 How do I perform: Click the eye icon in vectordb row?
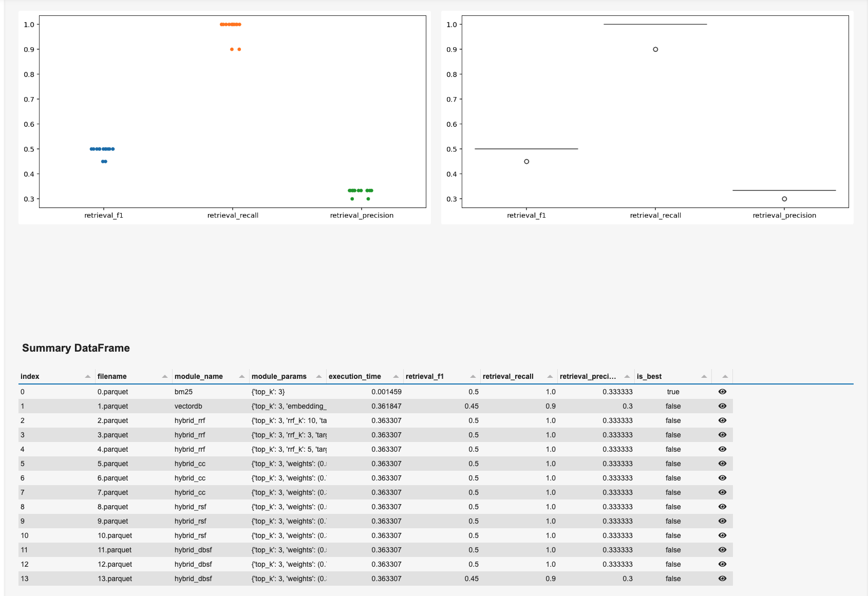[722, 406]
